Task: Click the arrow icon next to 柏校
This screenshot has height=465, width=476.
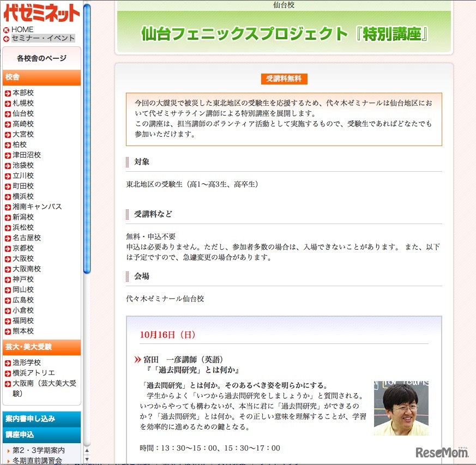Action: click(x=8, y=145)
